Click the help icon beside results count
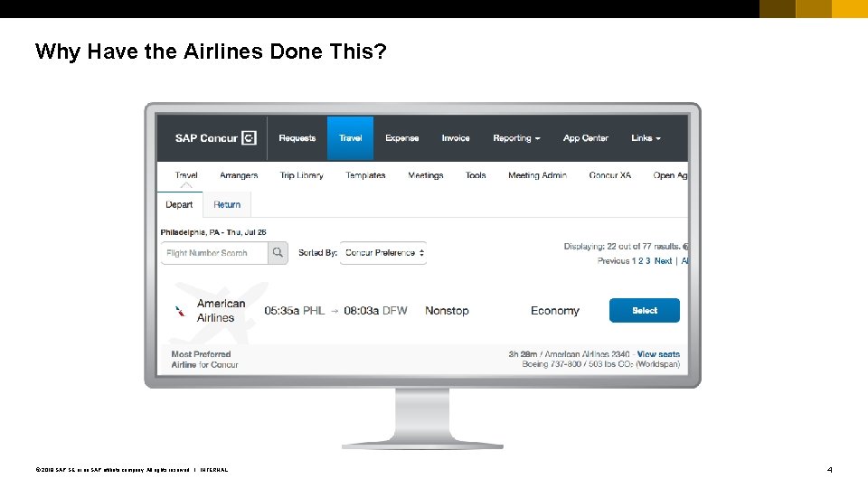This screenshot has width=868, height=488. tap(686, 247)
